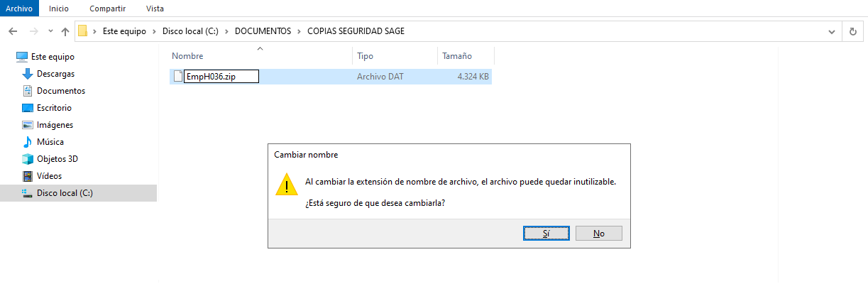Click the EmpH036.zip rename text field
Screen dimensions: 868x306
pyautogui.click(x=221, y=77)
